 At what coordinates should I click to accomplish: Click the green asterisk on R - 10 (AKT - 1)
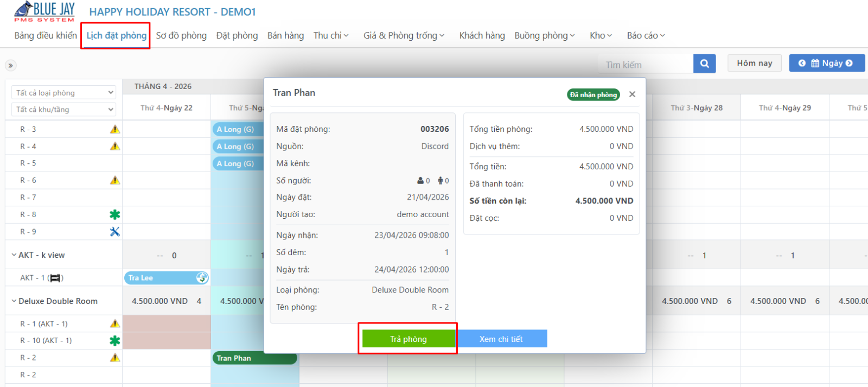(x=115, y=341)
